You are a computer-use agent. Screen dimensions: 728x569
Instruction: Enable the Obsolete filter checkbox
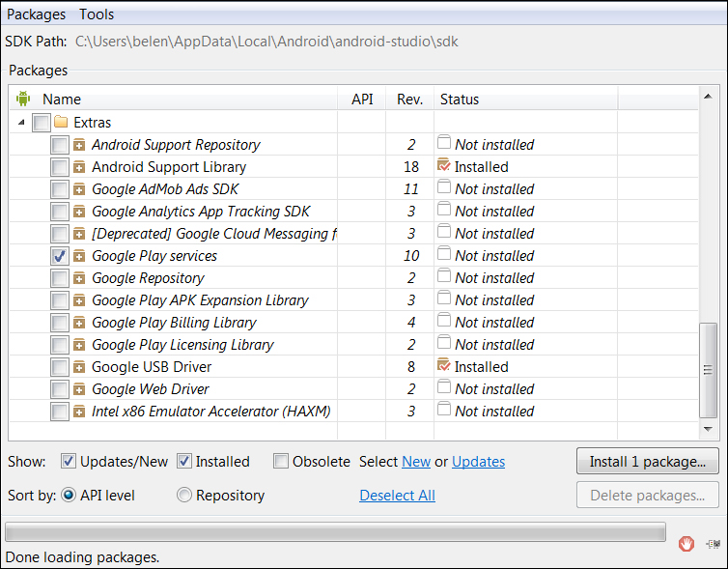(x=280, y=461)
